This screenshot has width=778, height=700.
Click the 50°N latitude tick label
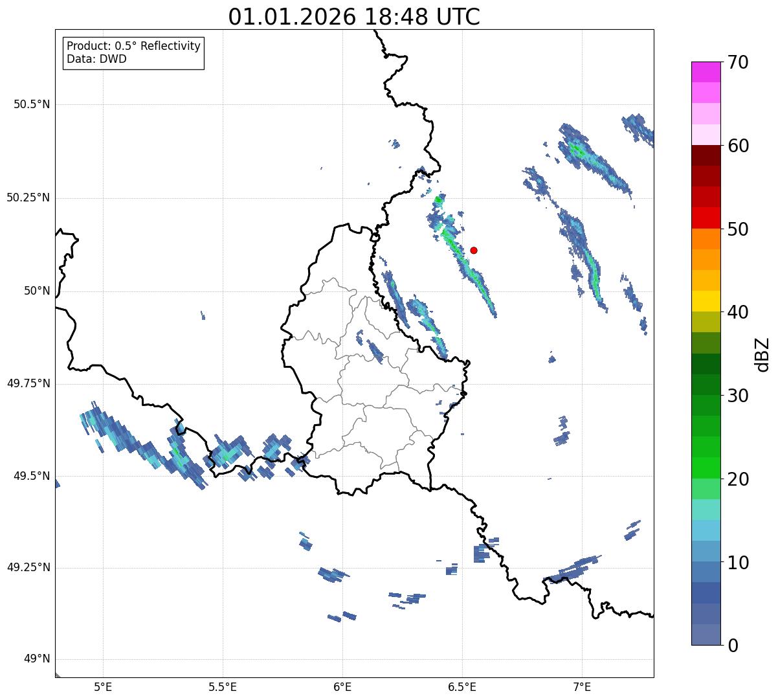[x=37, y=291]
